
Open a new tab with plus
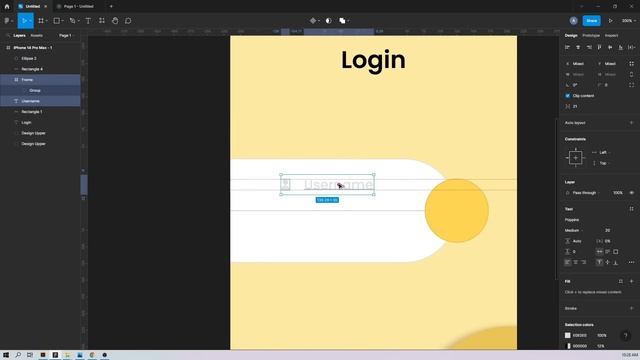pyautogui.click(x=111, y=7)
